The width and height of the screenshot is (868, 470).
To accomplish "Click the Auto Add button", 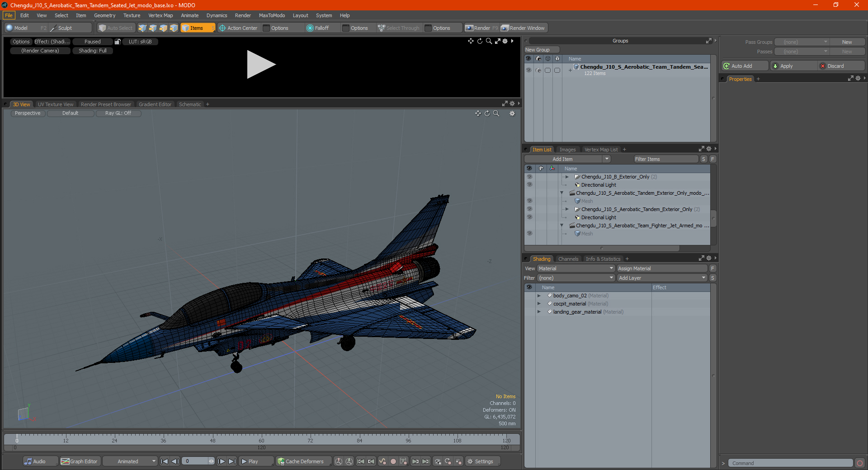I will tap(745, 66).
